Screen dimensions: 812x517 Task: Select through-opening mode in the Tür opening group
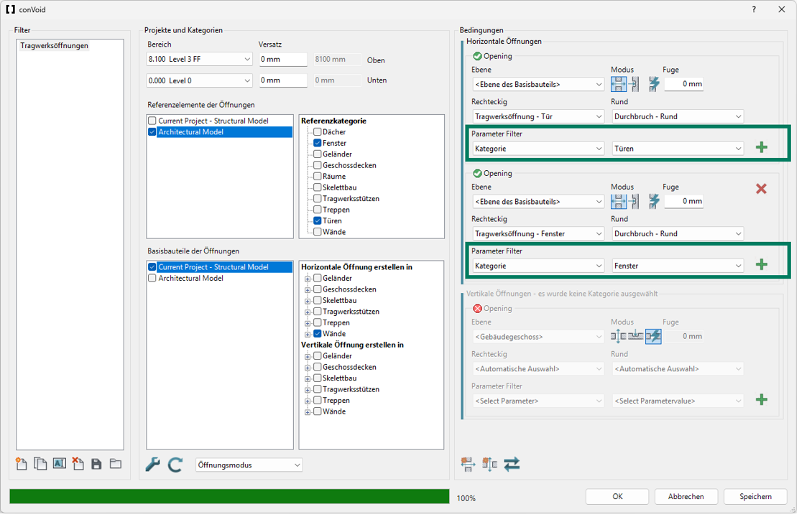tap(618, 84)
